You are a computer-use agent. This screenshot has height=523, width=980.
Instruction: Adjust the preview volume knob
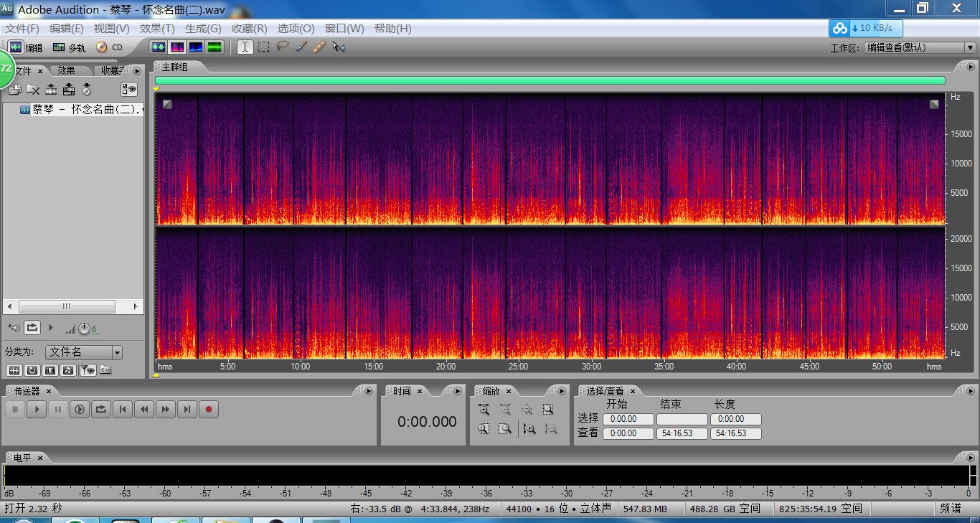click(84, 329)
